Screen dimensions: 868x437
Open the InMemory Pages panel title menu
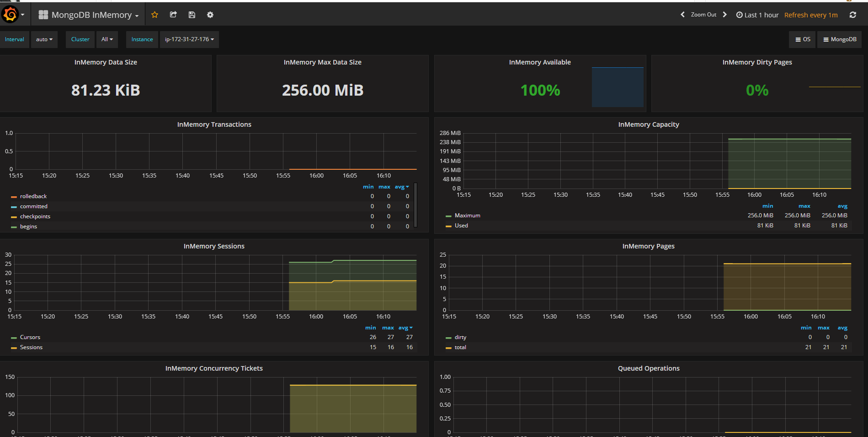point(649,246)
